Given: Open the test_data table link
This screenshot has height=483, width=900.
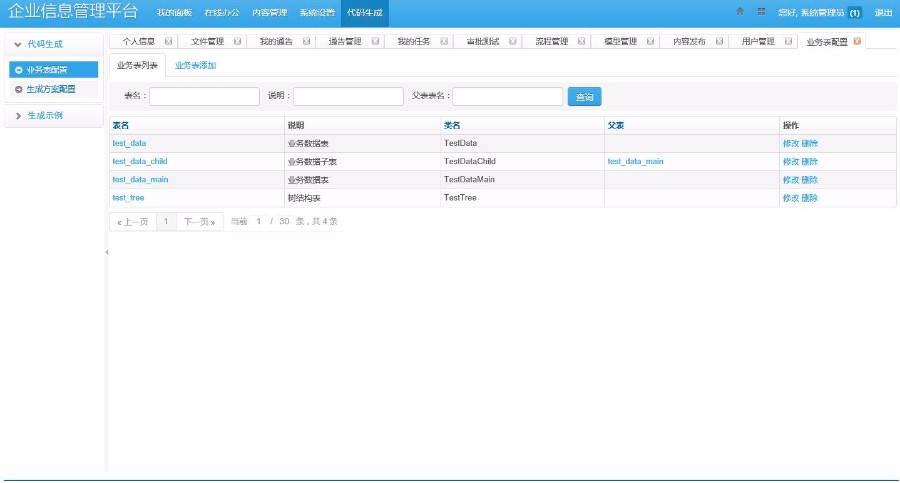Looking at the screenshot, I should click(x=129, y=143).
